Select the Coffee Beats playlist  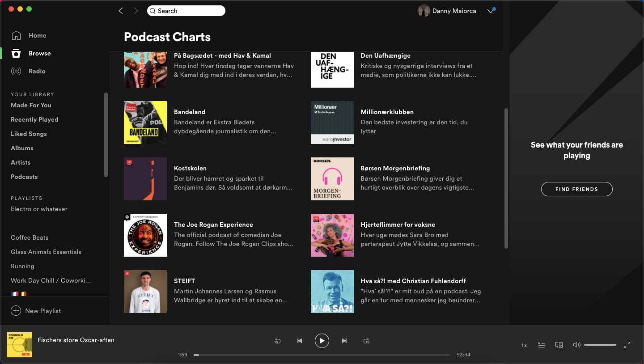pyautogui.click(x=30, y=237)
